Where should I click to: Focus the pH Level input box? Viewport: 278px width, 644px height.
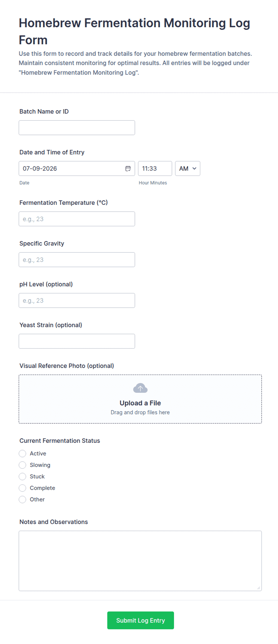(x=77, y=300)
